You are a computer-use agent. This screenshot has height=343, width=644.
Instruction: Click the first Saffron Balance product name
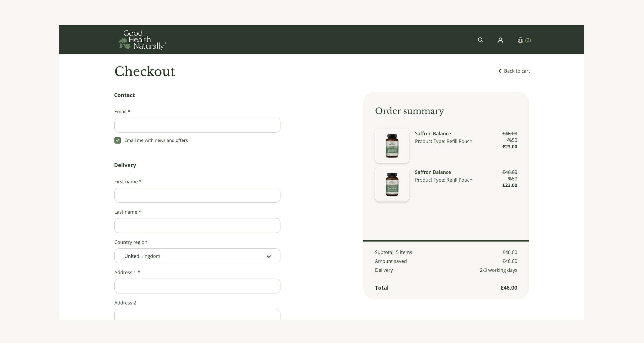pos(433,133)
